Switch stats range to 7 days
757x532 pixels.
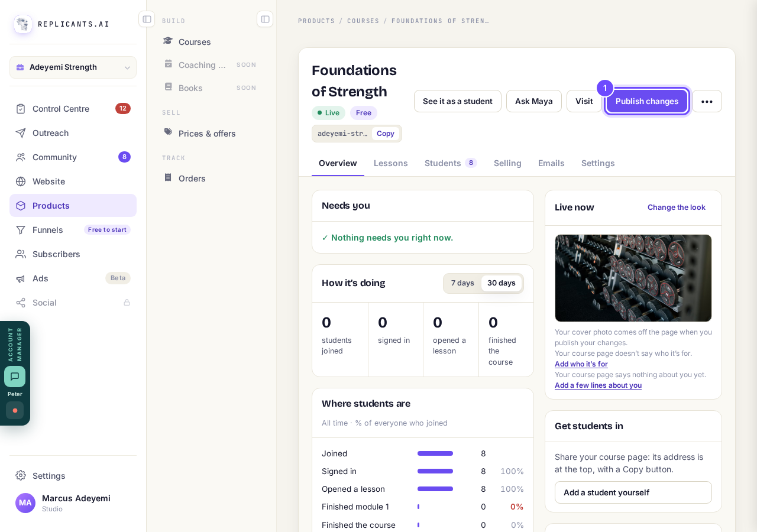click(x=462, y=283)
